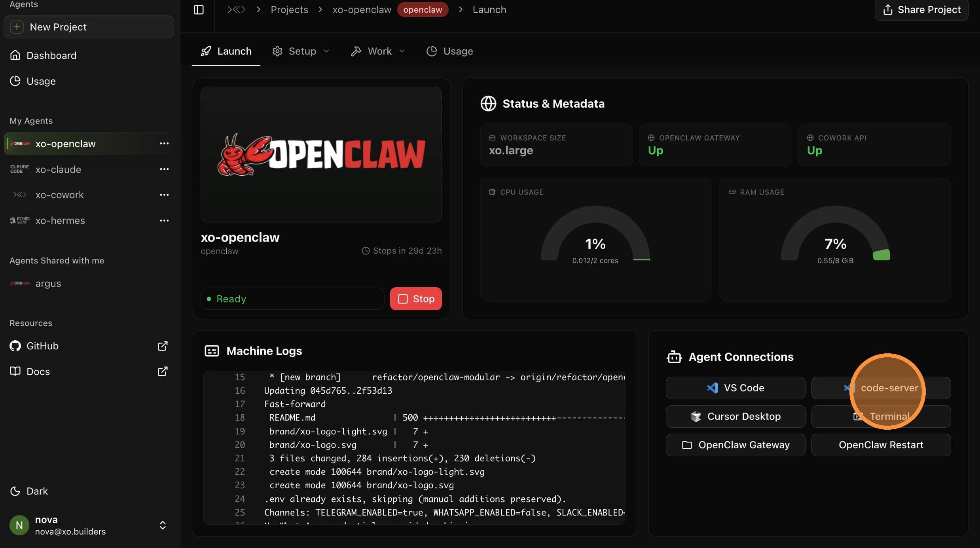980x548 pixels.
Task: Click the OpenClaw Restart button
Action: click(x=881, y=445)
